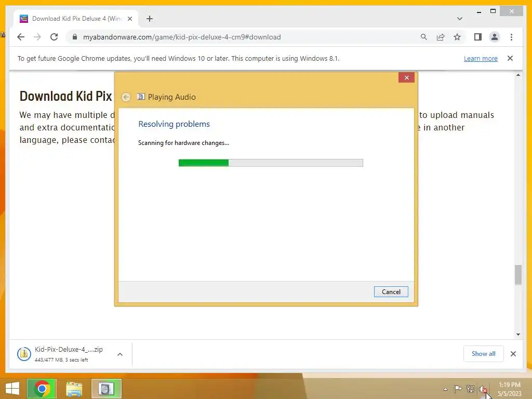Bookmark this page with the star icon

[457, 37]
